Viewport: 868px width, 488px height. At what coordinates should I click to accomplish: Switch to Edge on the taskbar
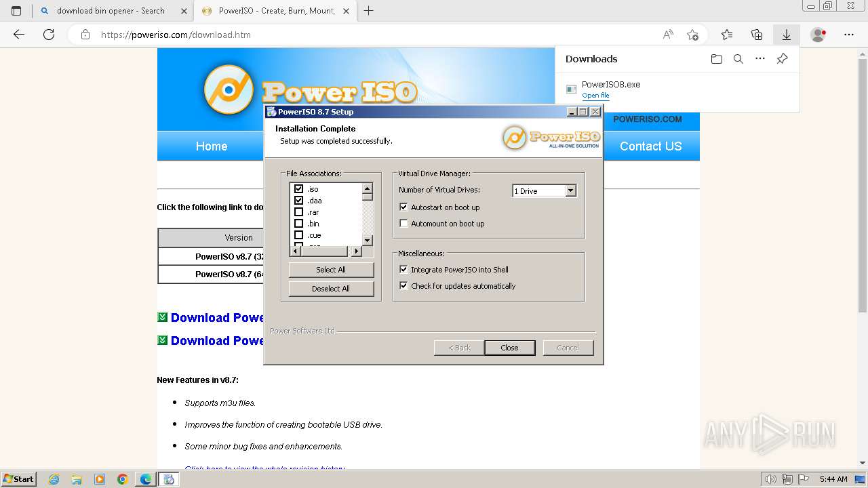(x=146, y=479)
